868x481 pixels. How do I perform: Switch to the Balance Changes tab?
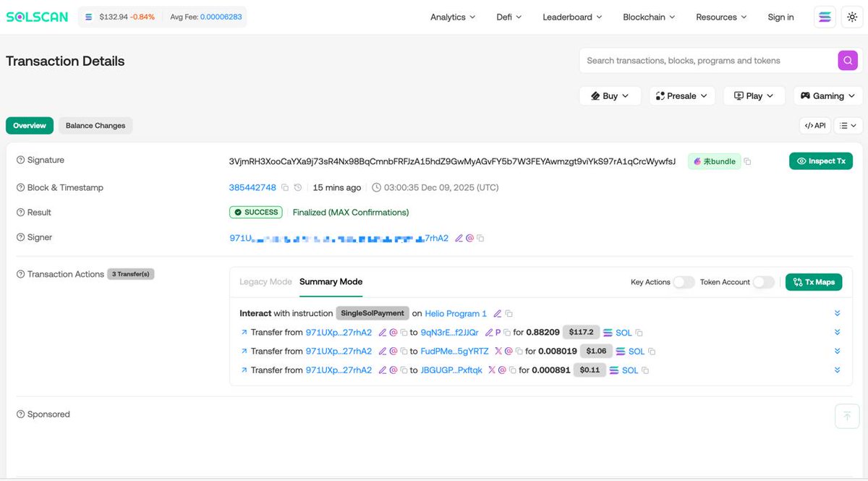[95, 126]
